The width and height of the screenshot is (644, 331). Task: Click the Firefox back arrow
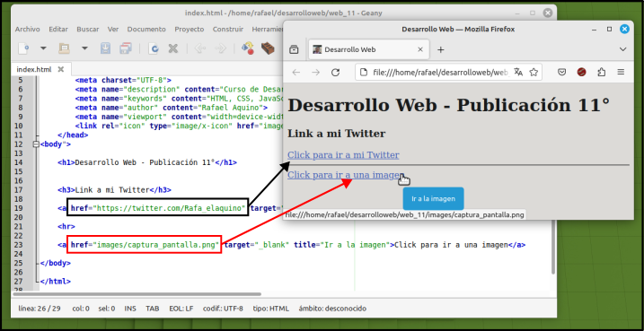[x=296, y=73]
